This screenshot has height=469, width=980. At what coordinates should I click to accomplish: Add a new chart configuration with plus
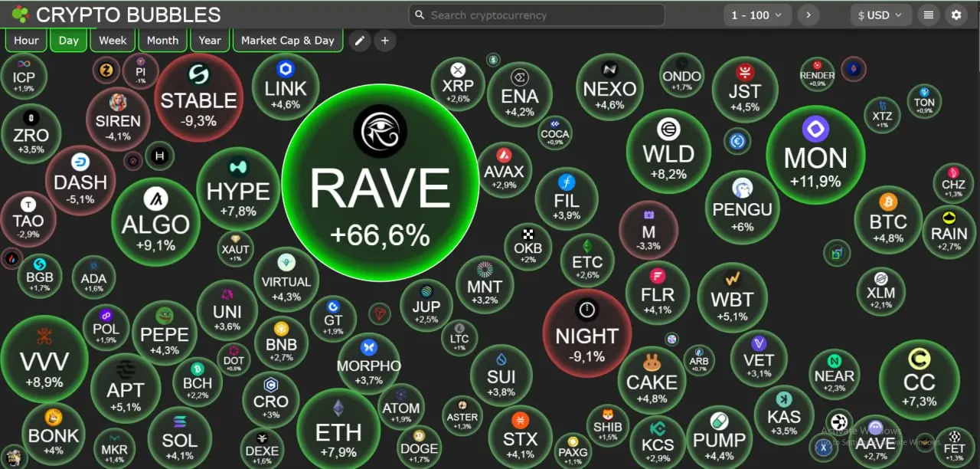coord(385,41)
